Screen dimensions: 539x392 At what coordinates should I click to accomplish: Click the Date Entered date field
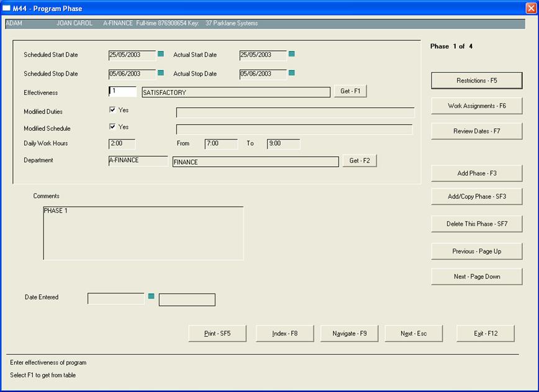pos(116,298)
